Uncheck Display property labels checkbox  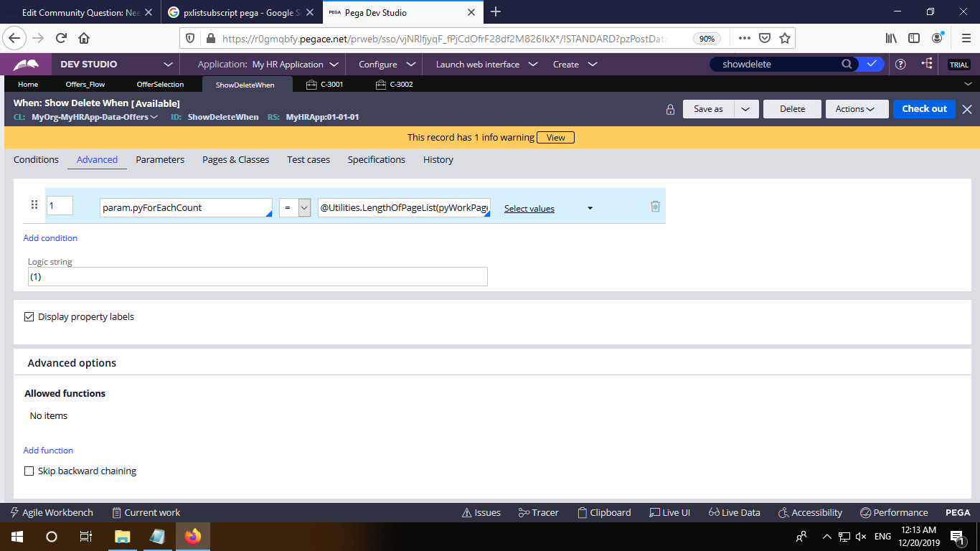(29, 316)
